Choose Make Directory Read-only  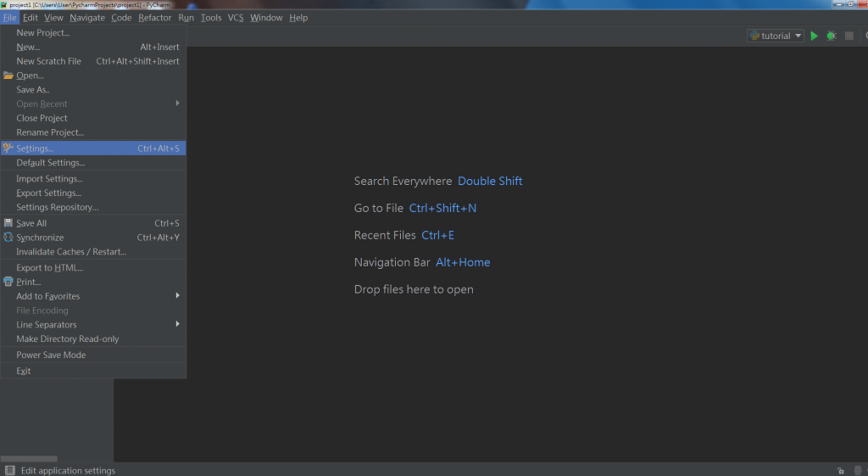coord(93,339)
